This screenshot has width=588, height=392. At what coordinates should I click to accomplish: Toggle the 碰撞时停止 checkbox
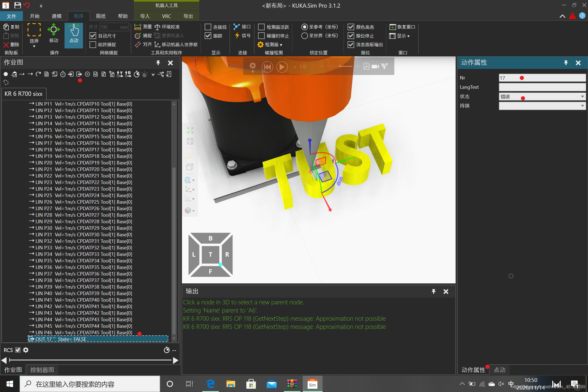(x=261, y=36)
